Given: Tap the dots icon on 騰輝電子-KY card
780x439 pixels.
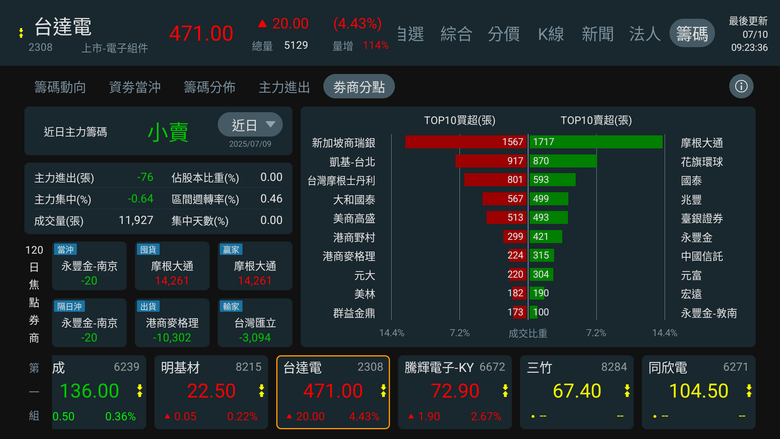Looking at the screenshot, I should coord(505,391).
